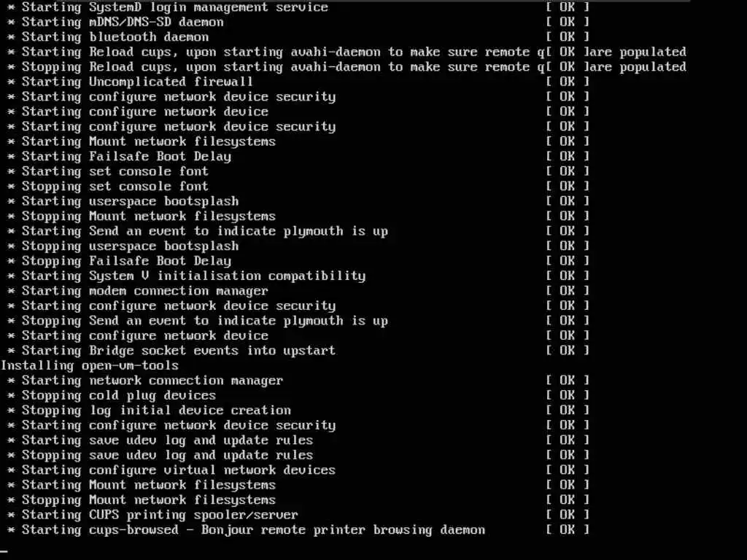
Task: Click the "Stopping cold plug devices" line
Action: tap(119, 395)
